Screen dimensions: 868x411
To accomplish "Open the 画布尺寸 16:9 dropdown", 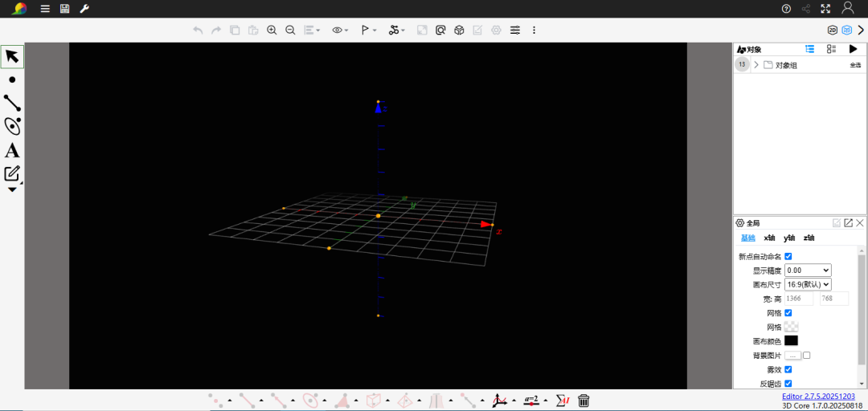I will [808, 284].
